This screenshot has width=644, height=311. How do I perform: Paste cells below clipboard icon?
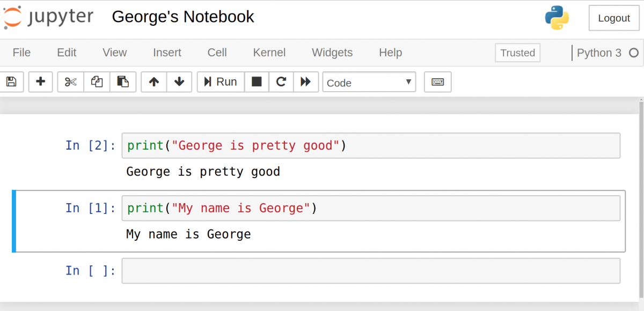pyautogui.click(x=123, y=82)
